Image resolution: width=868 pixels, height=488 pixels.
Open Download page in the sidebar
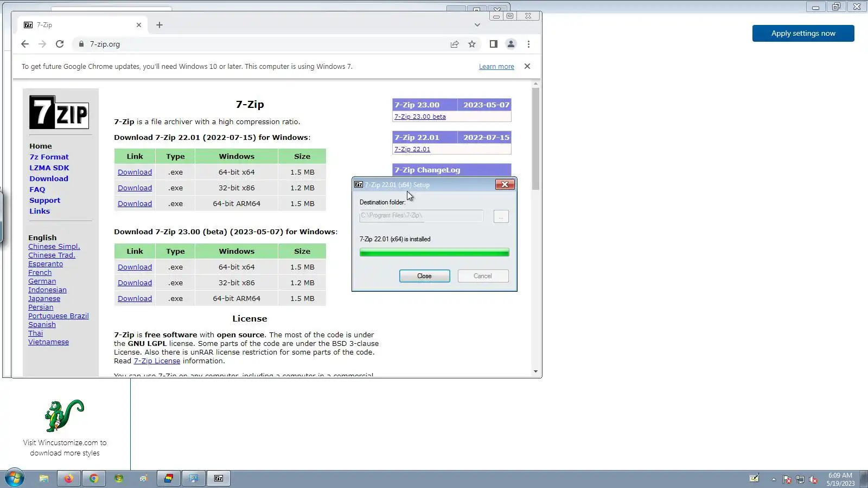[x=49, y=178]
